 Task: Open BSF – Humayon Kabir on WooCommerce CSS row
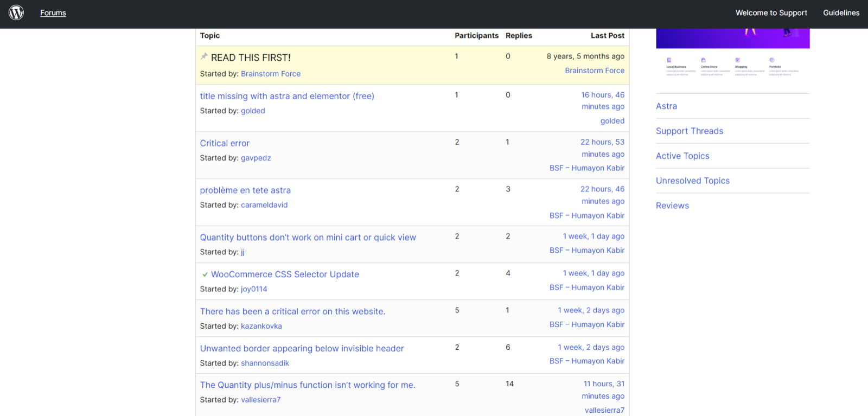[x=587, y=287]
